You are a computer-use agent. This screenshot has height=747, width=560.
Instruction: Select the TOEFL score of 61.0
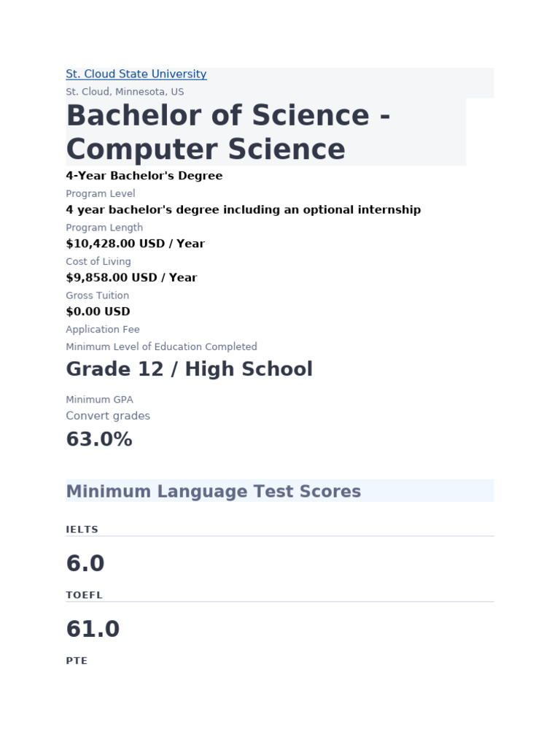(93, 629)
